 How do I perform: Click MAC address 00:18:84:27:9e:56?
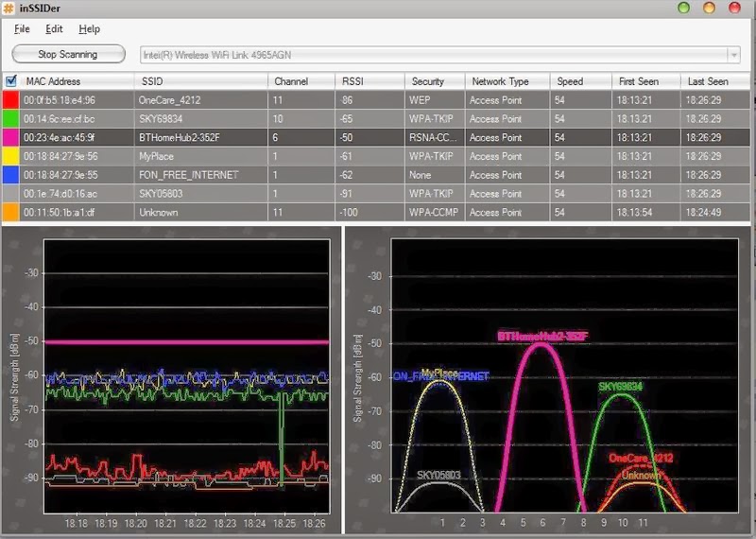(60, 156)
